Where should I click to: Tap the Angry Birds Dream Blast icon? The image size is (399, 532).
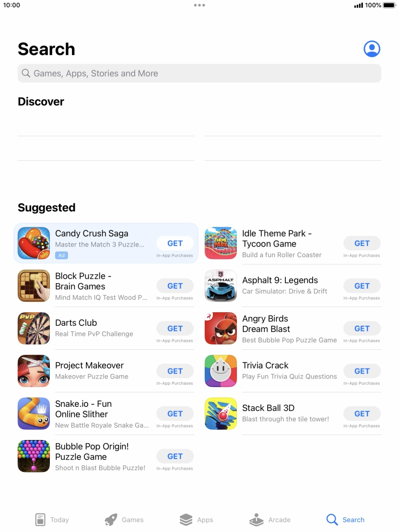(221, 329)
